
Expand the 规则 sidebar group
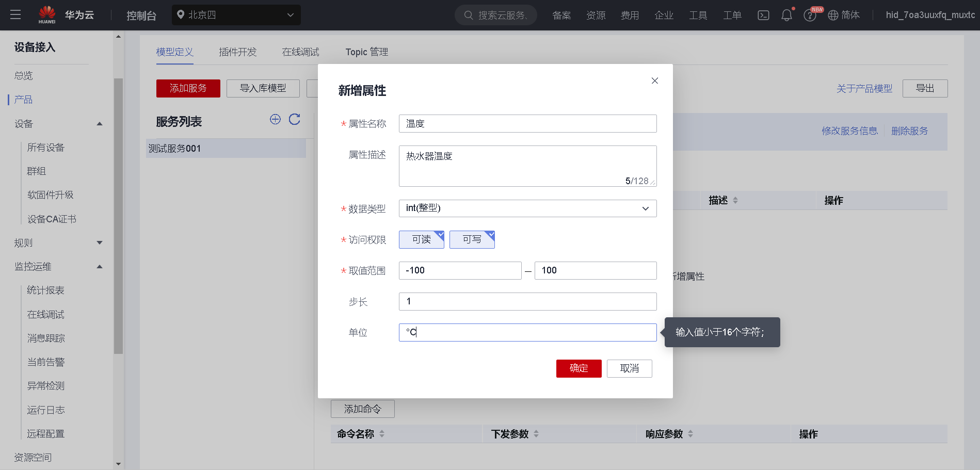click(100, 243)
